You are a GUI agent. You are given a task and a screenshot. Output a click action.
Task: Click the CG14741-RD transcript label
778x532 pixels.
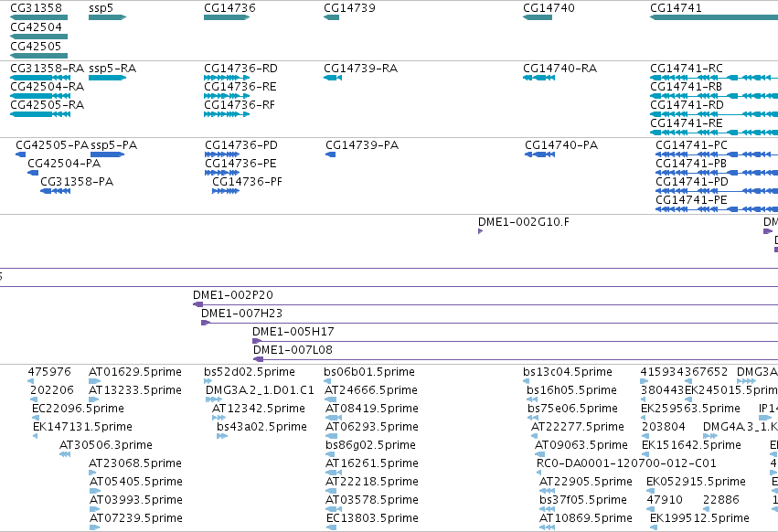click(x=687, y=105)
